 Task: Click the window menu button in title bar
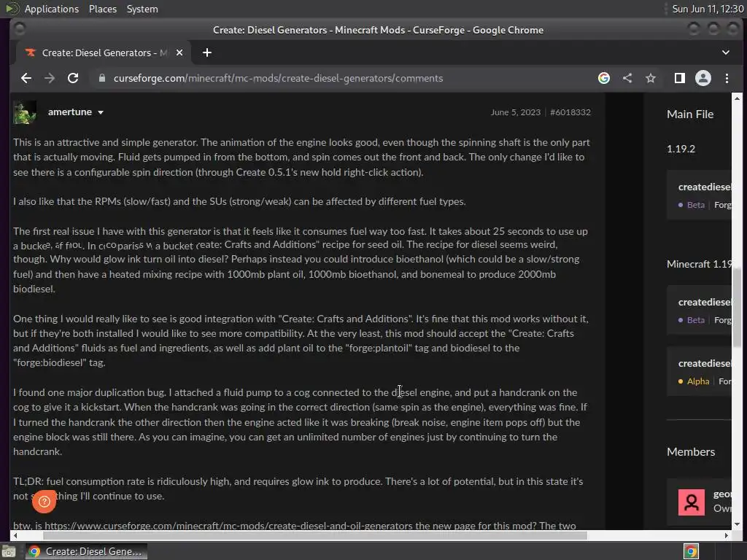tap(20, 29)
